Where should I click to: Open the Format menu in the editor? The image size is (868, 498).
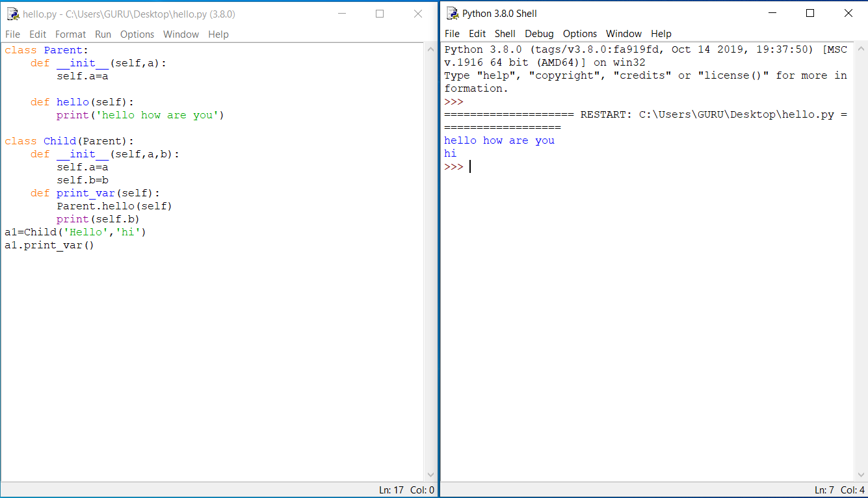pyautogui.click(x=70, y=34)
